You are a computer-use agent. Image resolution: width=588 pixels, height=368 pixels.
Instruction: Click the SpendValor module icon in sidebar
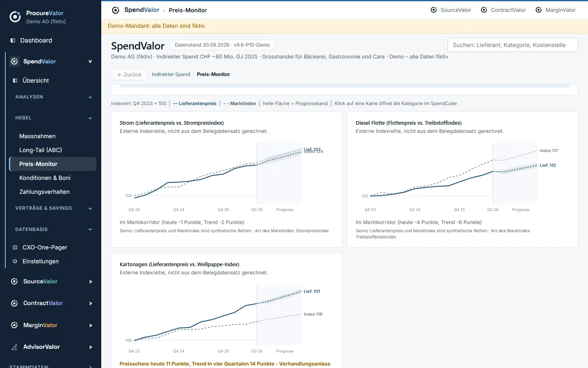(x=14, y=61)
